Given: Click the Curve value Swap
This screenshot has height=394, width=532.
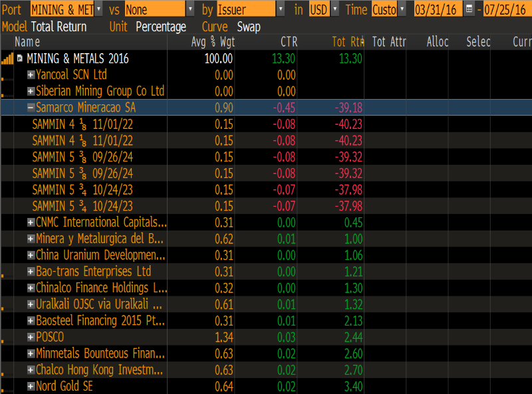Looking at the screenshot, I should (x=249, y=27).
